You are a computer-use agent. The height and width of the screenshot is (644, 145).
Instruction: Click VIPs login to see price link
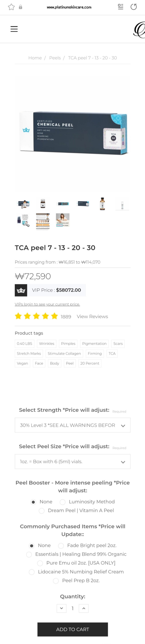(x=47, y=304)
